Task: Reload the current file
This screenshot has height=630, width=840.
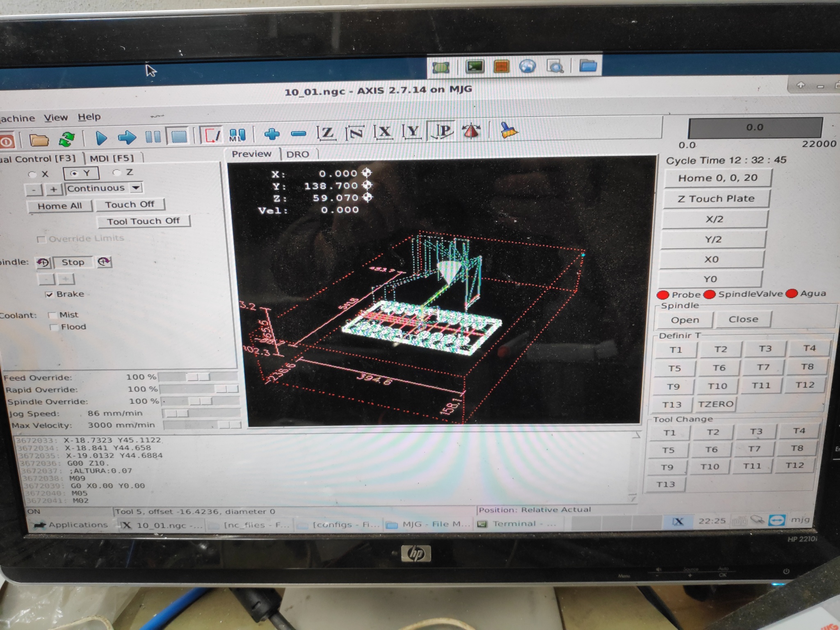Action: [67, 139]
